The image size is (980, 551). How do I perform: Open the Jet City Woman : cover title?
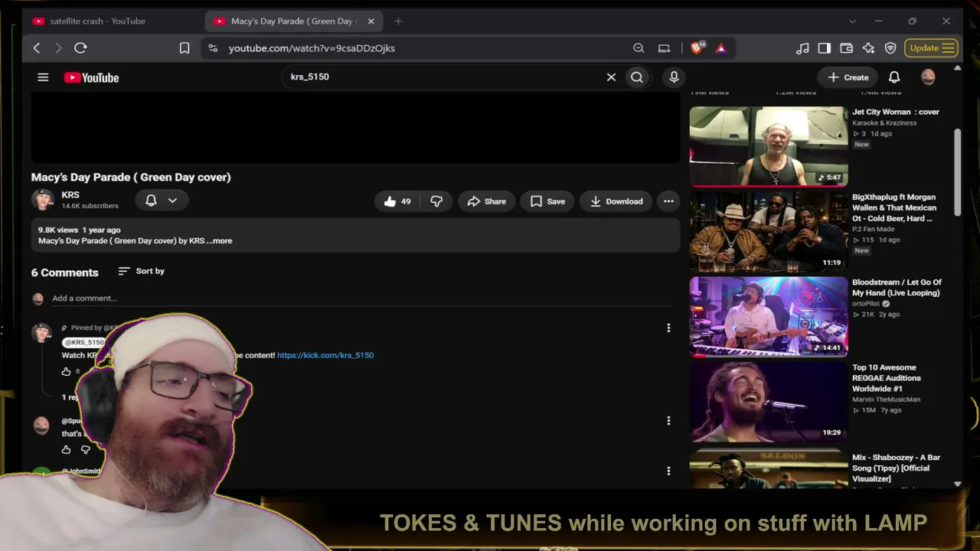(x=896, y=112)
